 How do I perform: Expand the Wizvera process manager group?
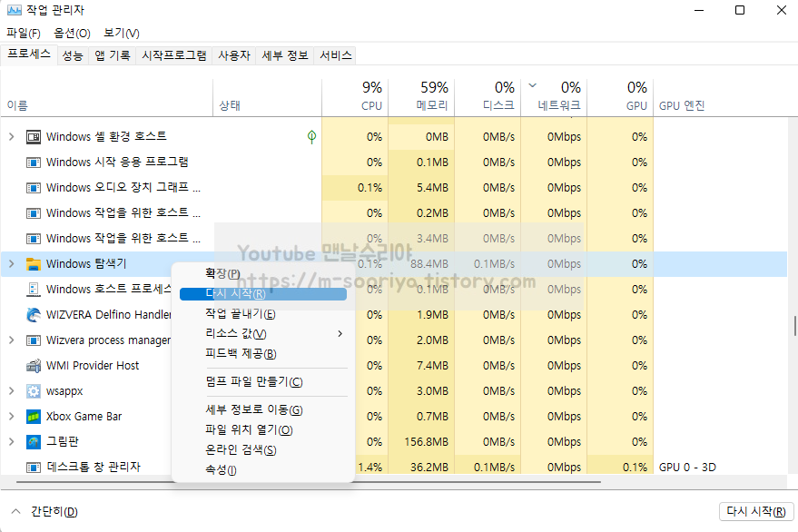[11, 340]
